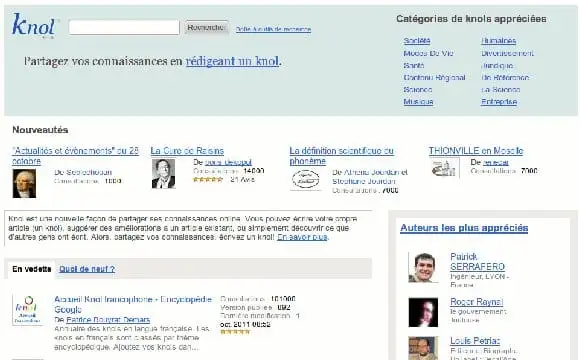Click the Knol logo
The height and width of the screenshot is (360, 580).
(34, 26)
